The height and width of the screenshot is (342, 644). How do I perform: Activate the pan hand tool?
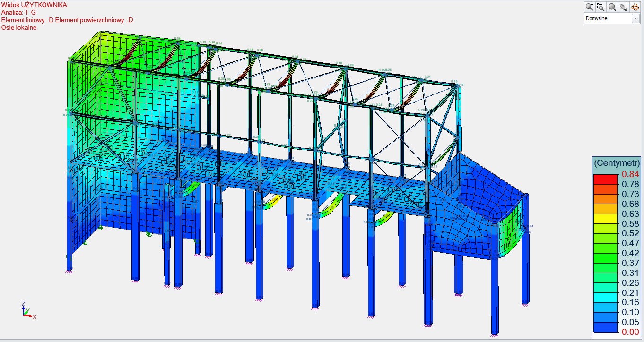click(x=624, y=7)
